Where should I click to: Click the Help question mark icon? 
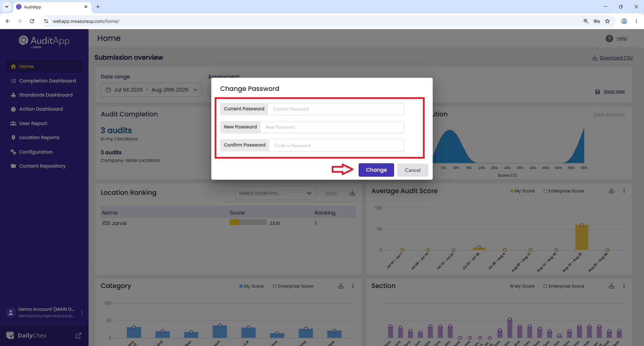pos(609,39)
